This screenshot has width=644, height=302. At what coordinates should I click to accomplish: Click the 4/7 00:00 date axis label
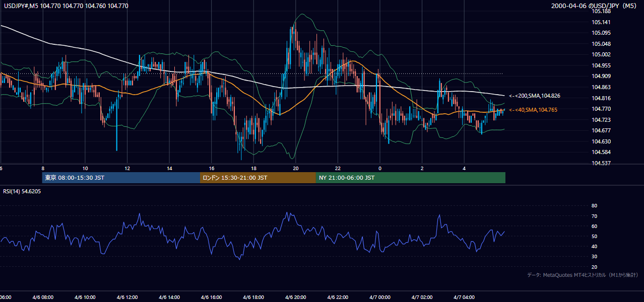(x=380, y=297)
